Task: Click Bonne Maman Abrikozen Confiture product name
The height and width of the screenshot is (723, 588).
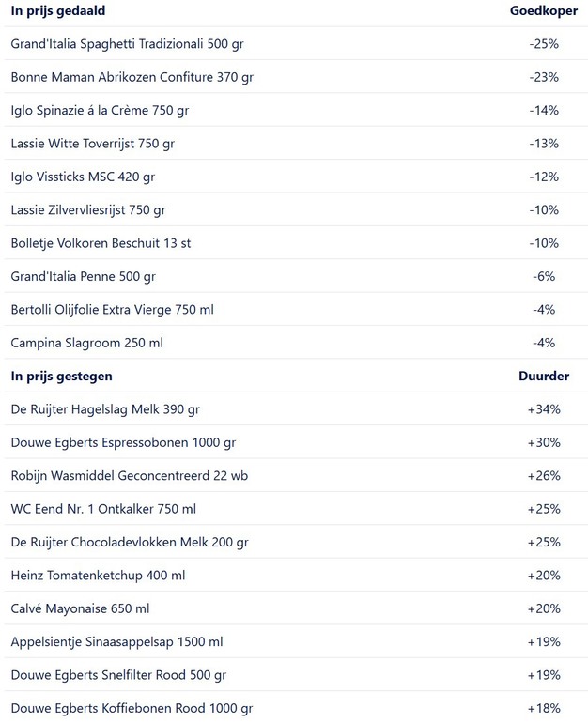Action: 132,77
